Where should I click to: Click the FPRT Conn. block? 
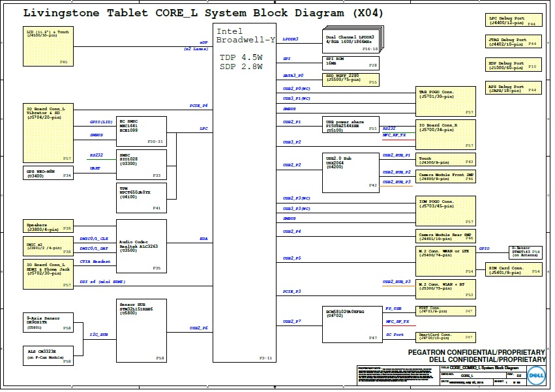(445, 311)
